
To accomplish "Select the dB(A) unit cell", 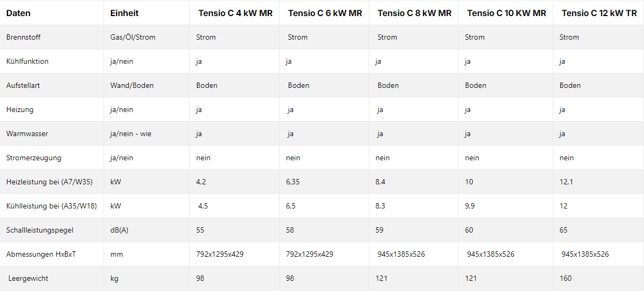I will pyautogui.click(x=119, y=230).
